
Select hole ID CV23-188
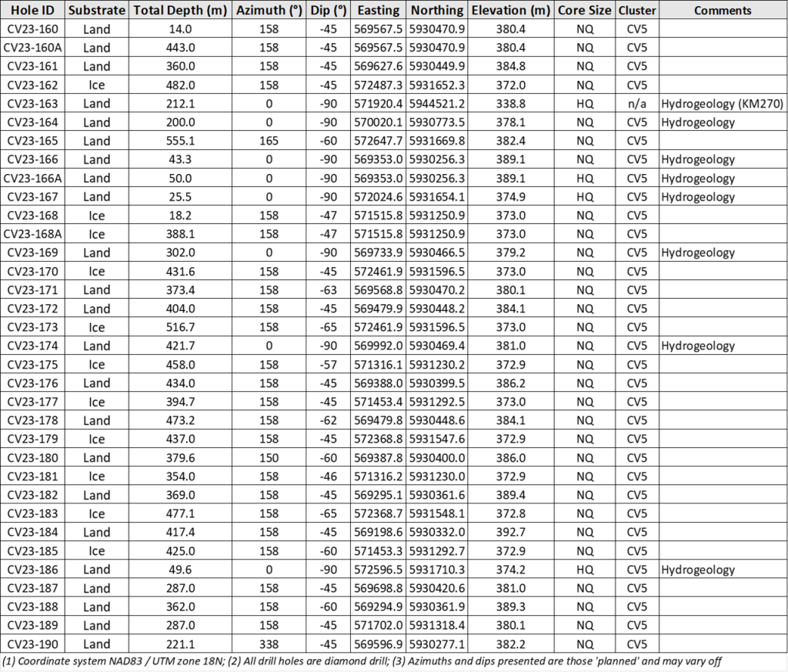coord(32,607)
